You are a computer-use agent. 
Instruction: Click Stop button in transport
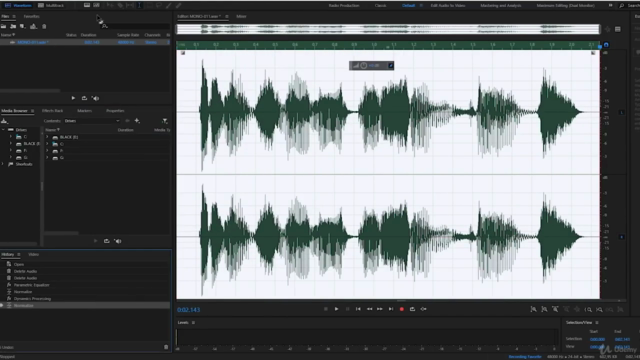point(325,309)
